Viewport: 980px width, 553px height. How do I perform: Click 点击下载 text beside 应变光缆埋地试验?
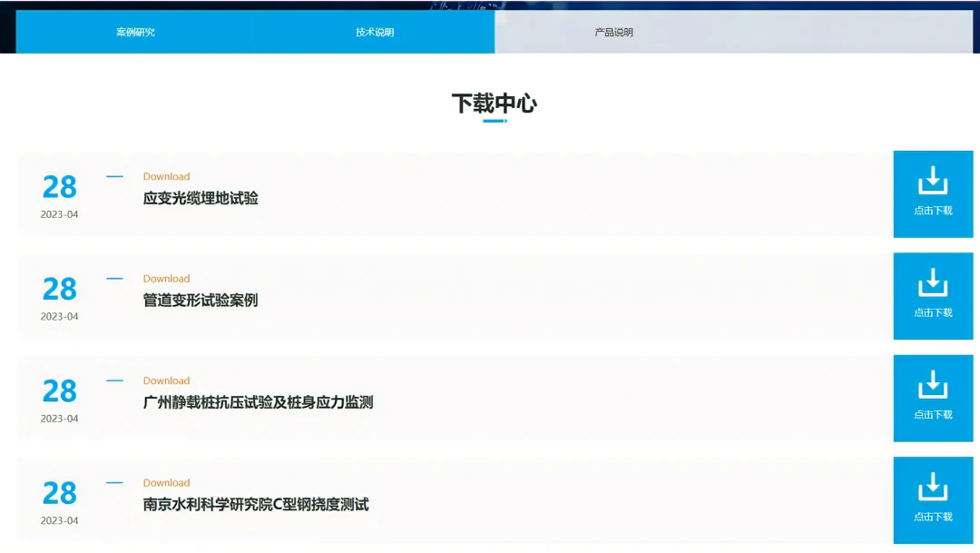933,211
